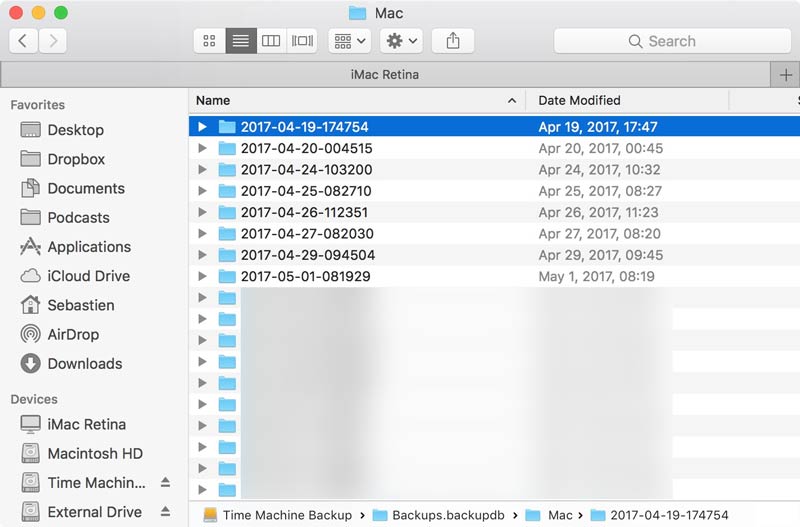Expand the 2017-04-19-174754 folder

coord(202,127)
